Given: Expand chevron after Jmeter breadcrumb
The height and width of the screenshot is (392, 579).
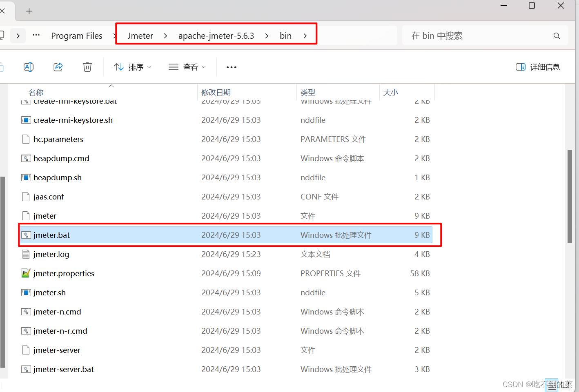Looking at the screenshot, I should [x=165, y=36].
